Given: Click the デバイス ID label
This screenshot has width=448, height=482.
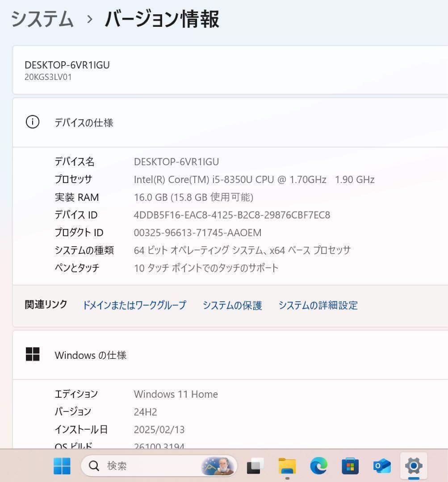Looking at the screenshot, I should [x=76, y=215].
